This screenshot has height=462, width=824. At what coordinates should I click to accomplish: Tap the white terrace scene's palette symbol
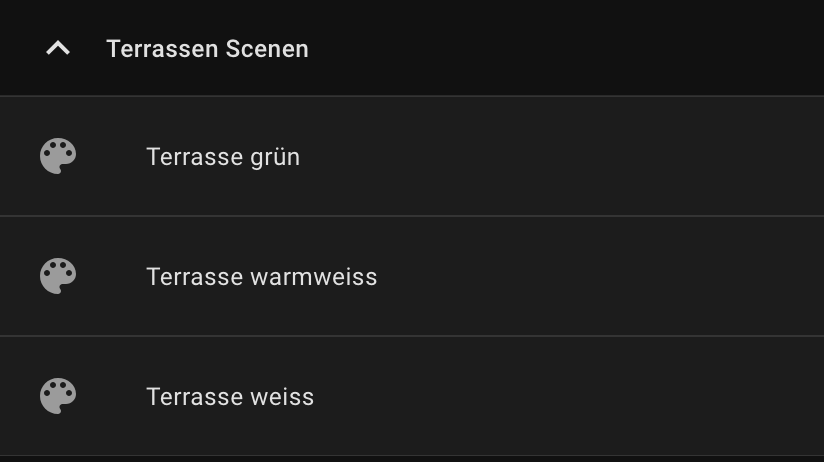pos(58,396)
